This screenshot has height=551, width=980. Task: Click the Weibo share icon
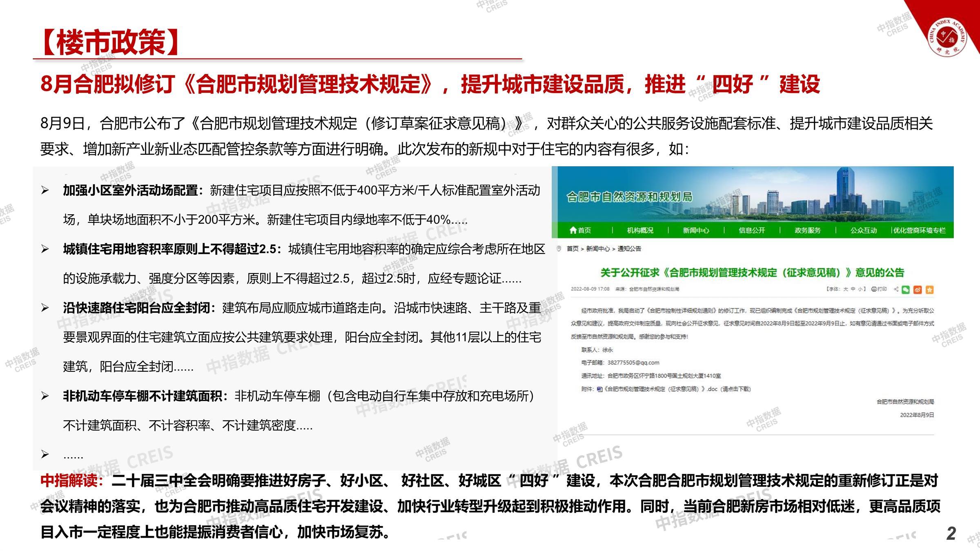point(918,290)
